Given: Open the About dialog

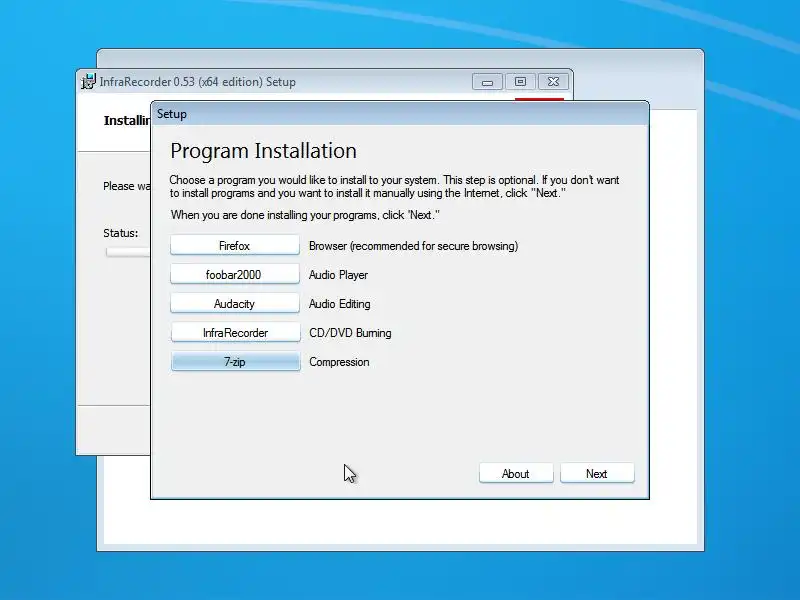Looking at the screenshot, I should tap(516, 473).
